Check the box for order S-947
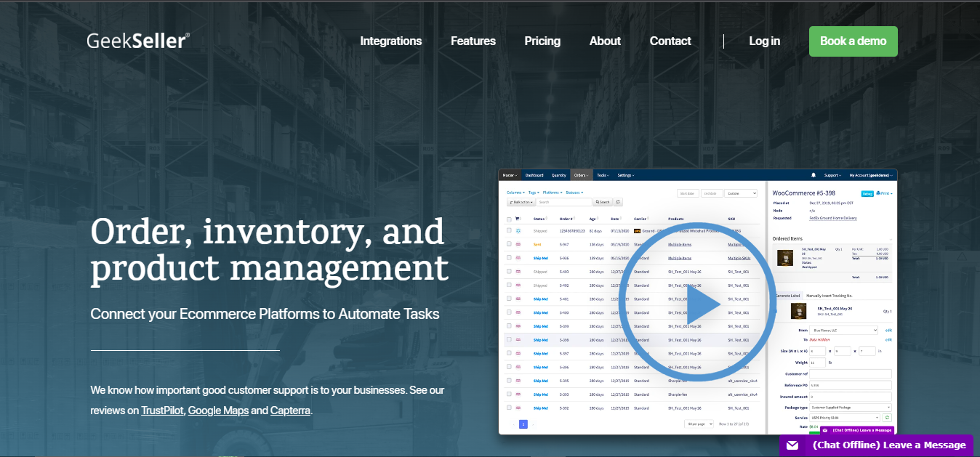Screen dimensions: 980x457 pos(508,244)
